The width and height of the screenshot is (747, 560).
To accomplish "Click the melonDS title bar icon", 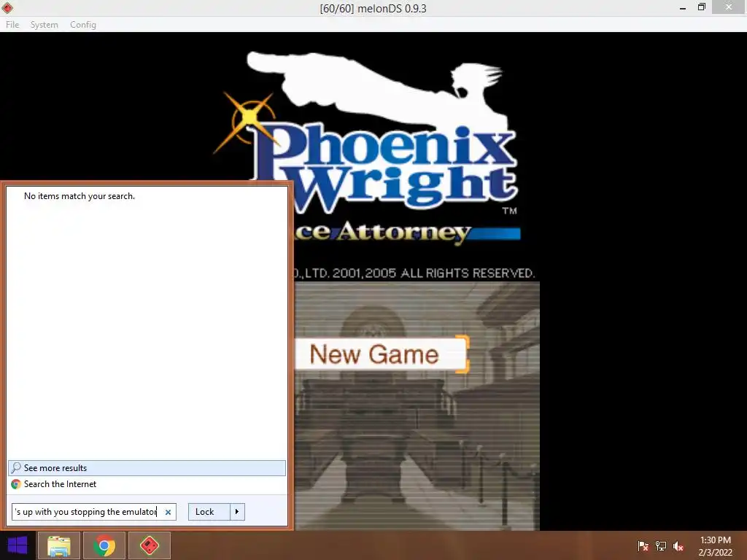I will click(x=7, y=7).
